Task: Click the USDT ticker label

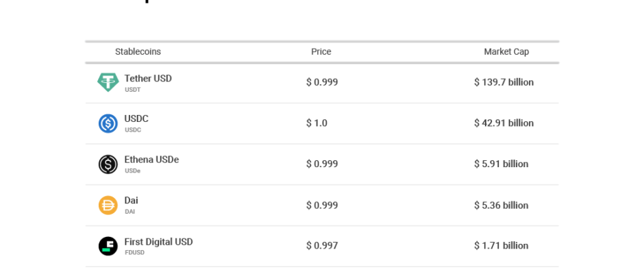Action: point(133,90)
